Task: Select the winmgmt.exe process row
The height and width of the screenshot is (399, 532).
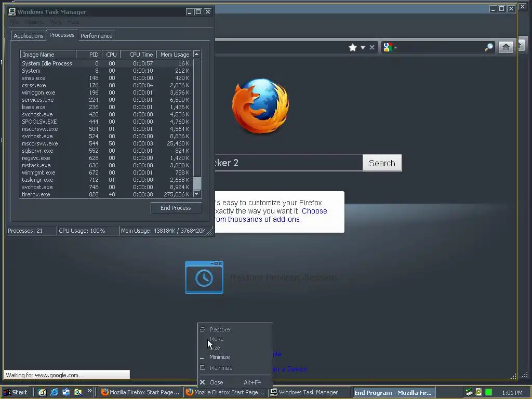Action: click(x=106, y=172)
